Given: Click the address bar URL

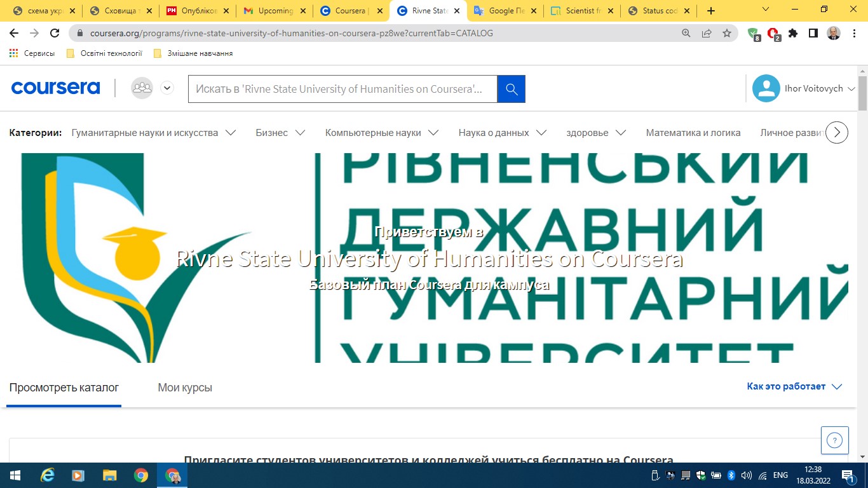Looking at the screenshot, I should [291, 33].
